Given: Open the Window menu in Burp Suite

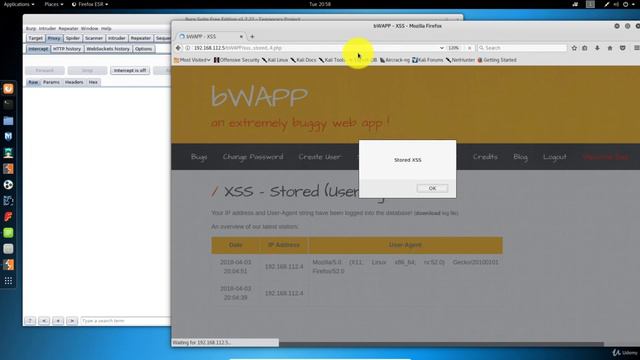Looking at the screenshot, I should (x=89, y=29).
